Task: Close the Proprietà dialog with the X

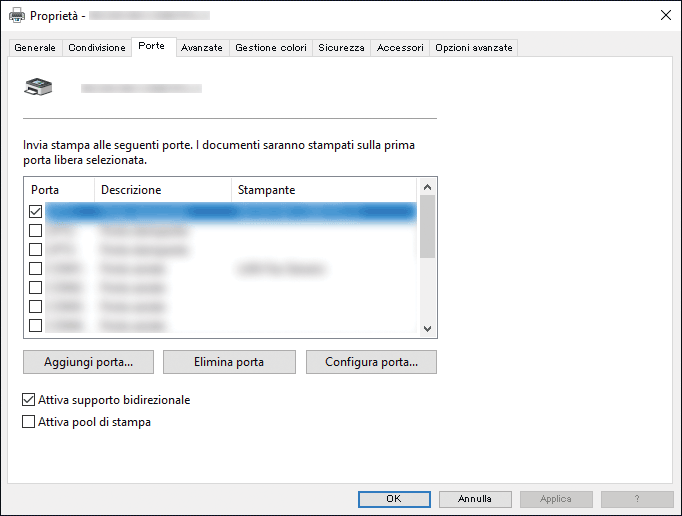Action: click(x=665, y=15)
